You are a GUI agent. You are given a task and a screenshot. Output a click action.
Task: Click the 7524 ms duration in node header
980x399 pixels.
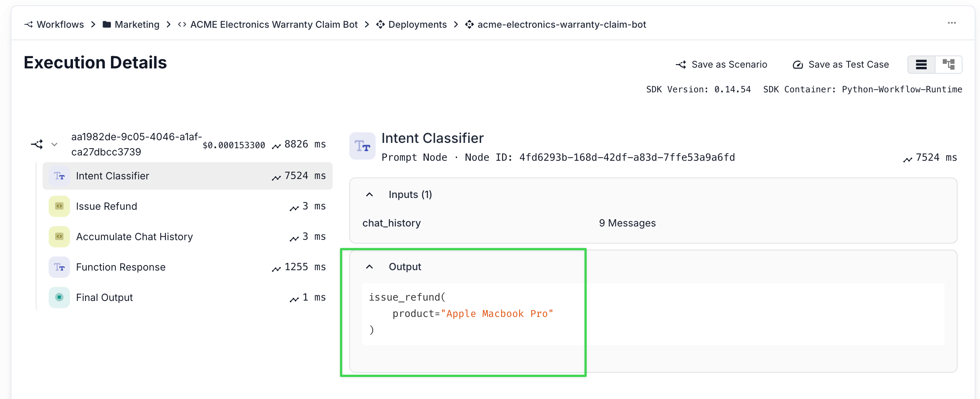(936, 157)
